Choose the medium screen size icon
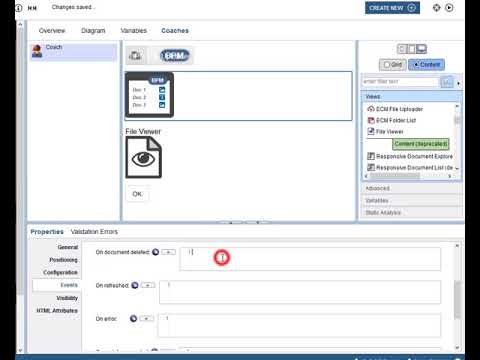Screen dimensions: 480x360 tap(412, 49)
